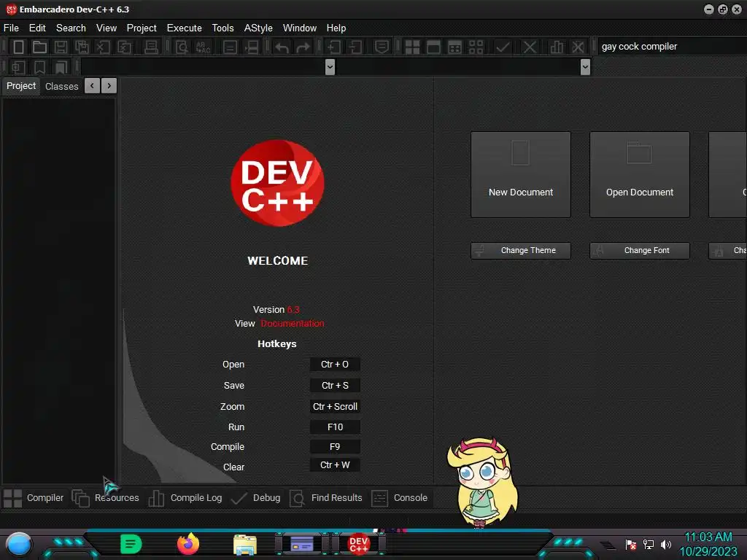Open the Debug bottom tab
The height and width of the screenshot is (560, 747).
click(256, 498)
